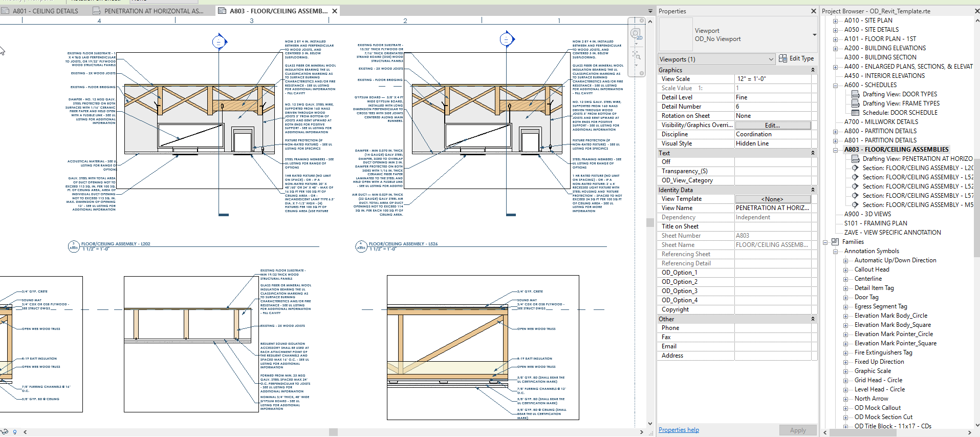
Task: Click the Apply button
Action: pyautogui.click(x=798, y=430)
